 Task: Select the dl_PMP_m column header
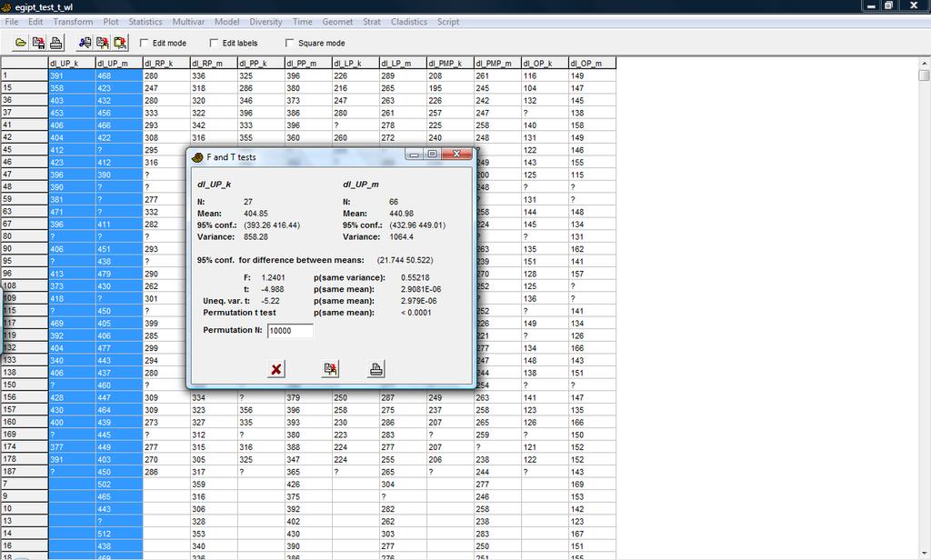point(498,63)
